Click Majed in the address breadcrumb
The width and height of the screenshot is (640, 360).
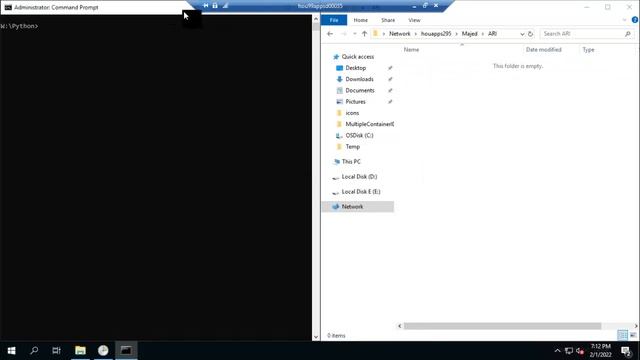pos(469,34)
